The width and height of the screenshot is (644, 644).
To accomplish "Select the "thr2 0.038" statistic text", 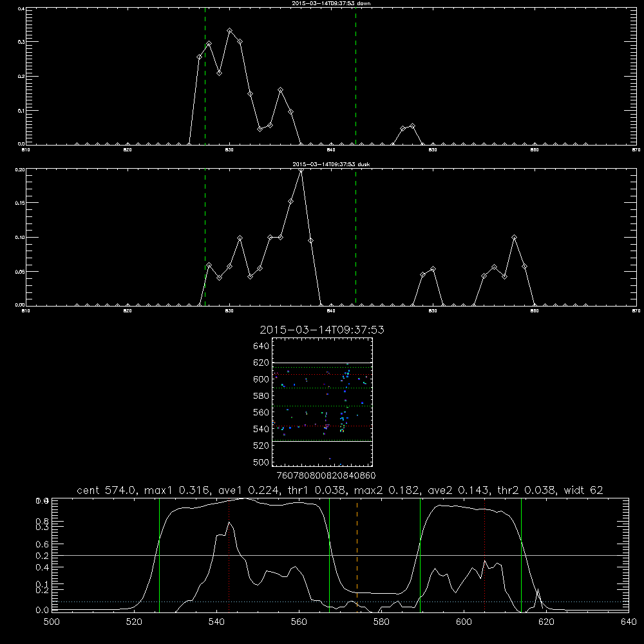I will click(x=527, y=490).
